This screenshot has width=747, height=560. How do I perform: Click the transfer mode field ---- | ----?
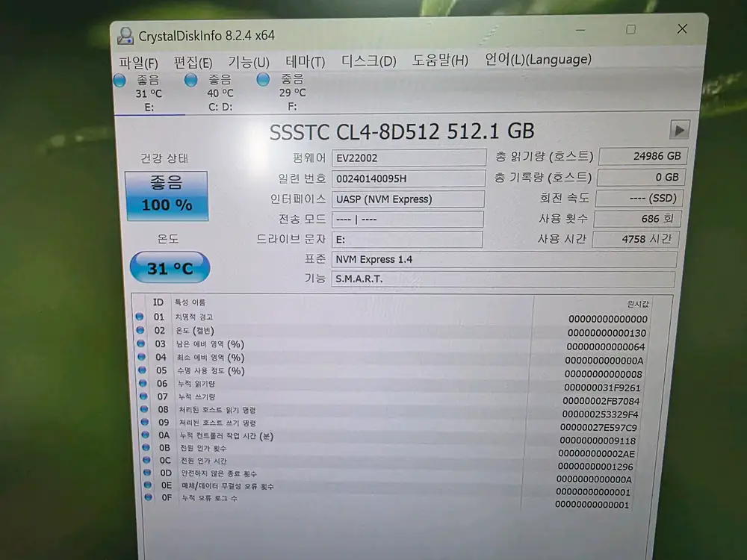pyautogui.click(x=407, y=219)
